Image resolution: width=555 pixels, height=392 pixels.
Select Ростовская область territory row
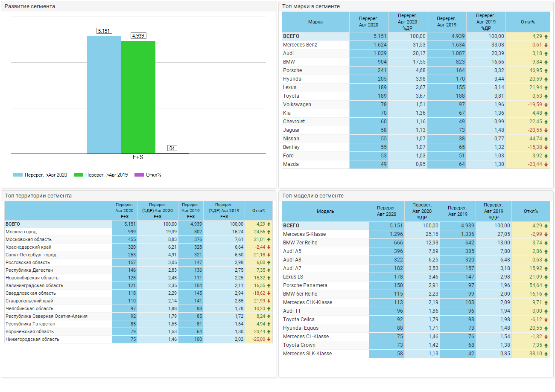[139, 262]
